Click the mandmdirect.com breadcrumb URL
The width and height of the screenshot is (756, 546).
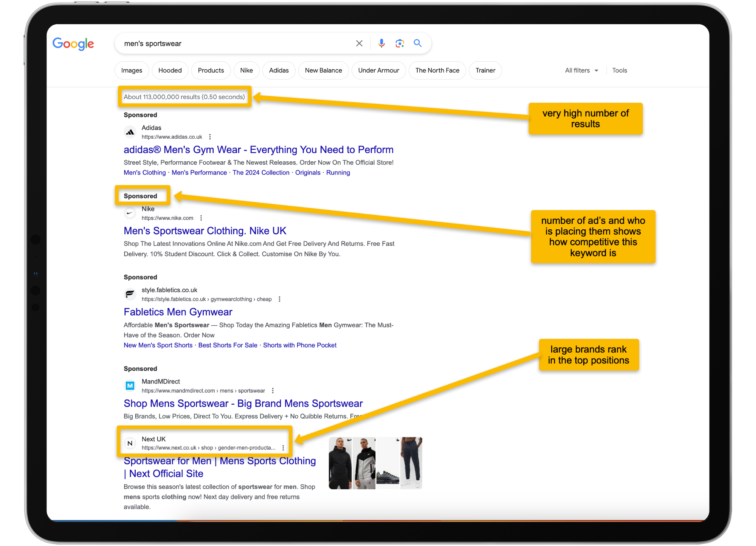click(x=203, y=391)
